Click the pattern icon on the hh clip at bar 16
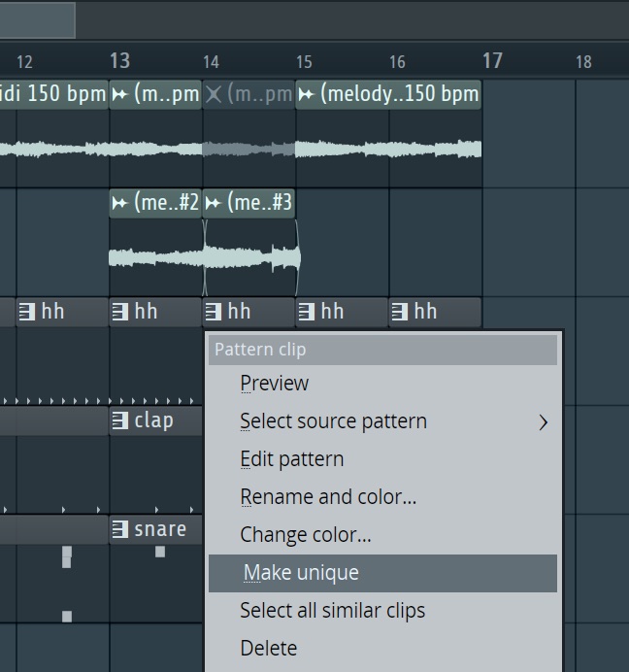The width and height of the screenshot is (629, 672). pos(399,312)
